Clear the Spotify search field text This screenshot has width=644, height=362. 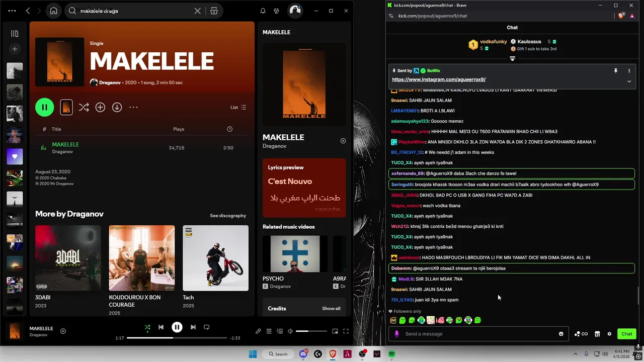click(x=198, y=11)
